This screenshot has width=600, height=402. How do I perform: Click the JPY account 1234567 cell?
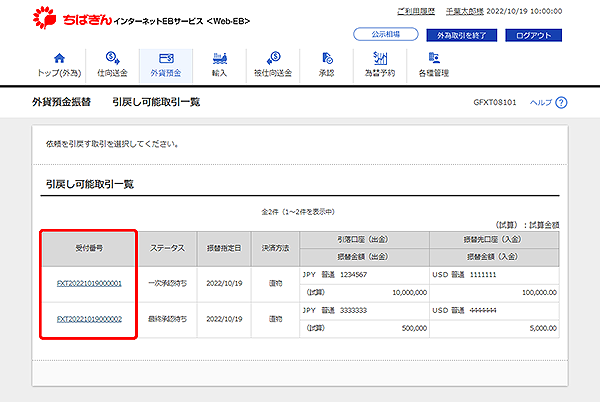pyautogui.click(x=364, y=275)
